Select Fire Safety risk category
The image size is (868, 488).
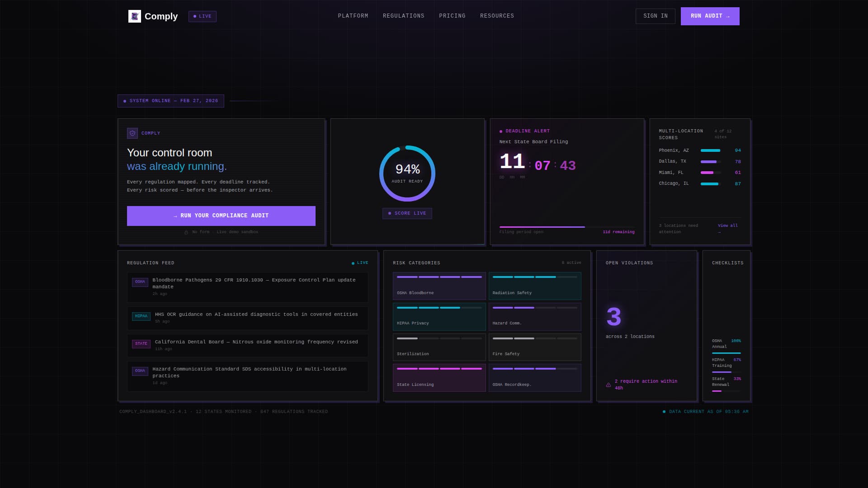click(535, 347)
